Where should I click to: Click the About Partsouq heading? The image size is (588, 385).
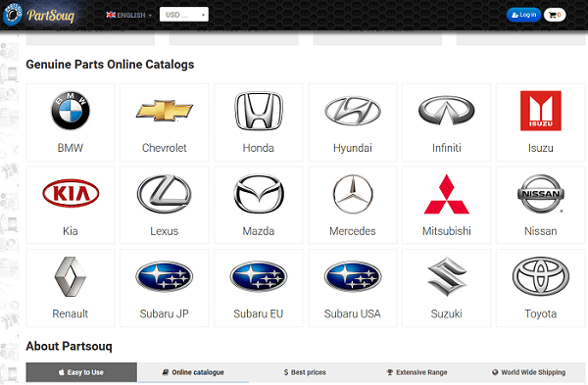click(x=69, y=346)
